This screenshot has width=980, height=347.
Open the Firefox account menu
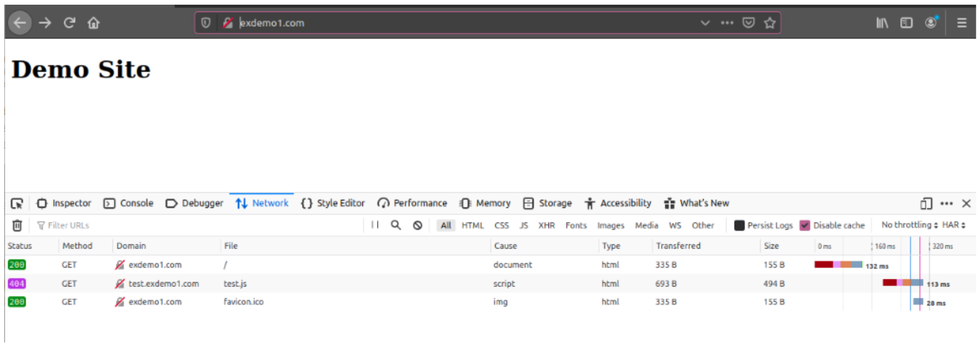pyautogui.click(x=931, y=22)
